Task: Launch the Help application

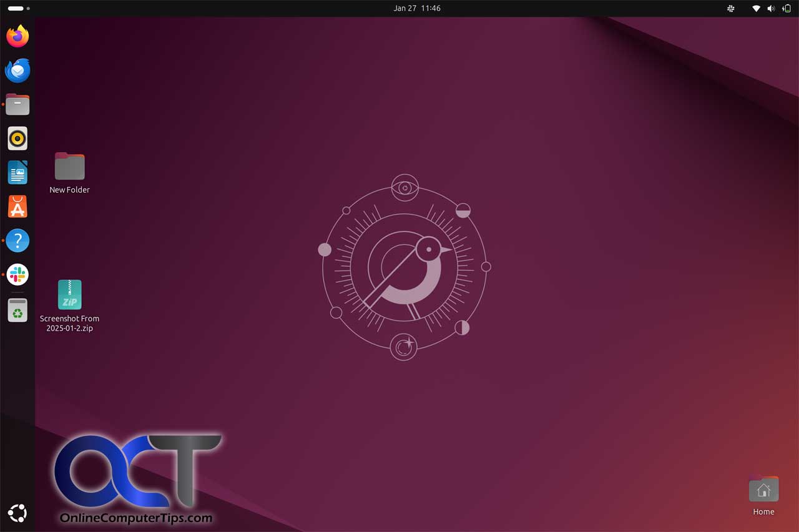Action: (17, 241)
